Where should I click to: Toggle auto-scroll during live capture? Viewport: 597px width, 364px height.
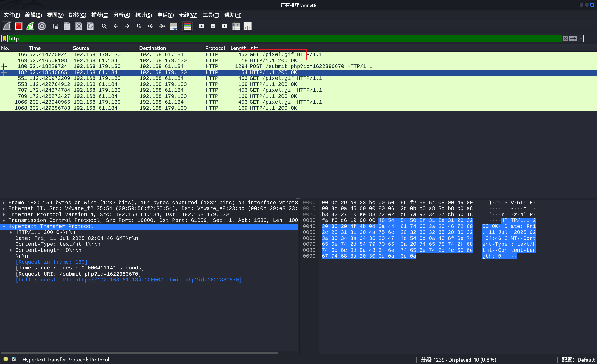pyautogui.click(x=174, y=26)
